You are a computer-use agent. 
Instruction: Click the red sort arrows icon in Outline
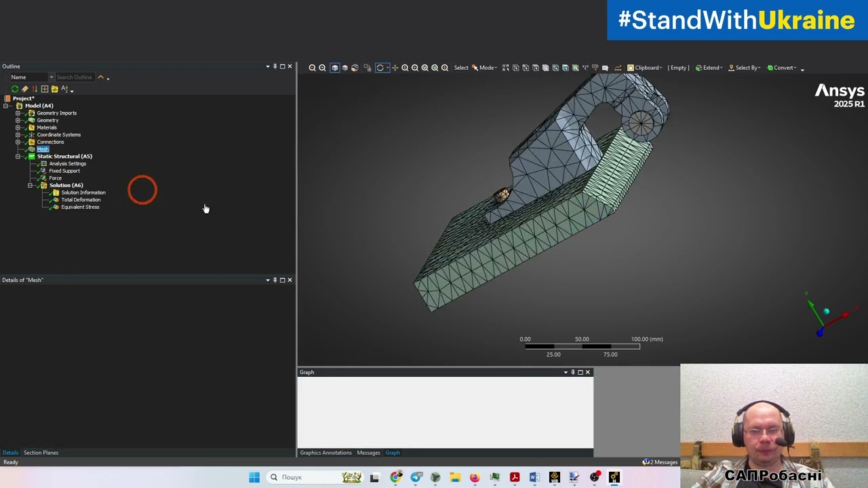[x=35, y=89]
